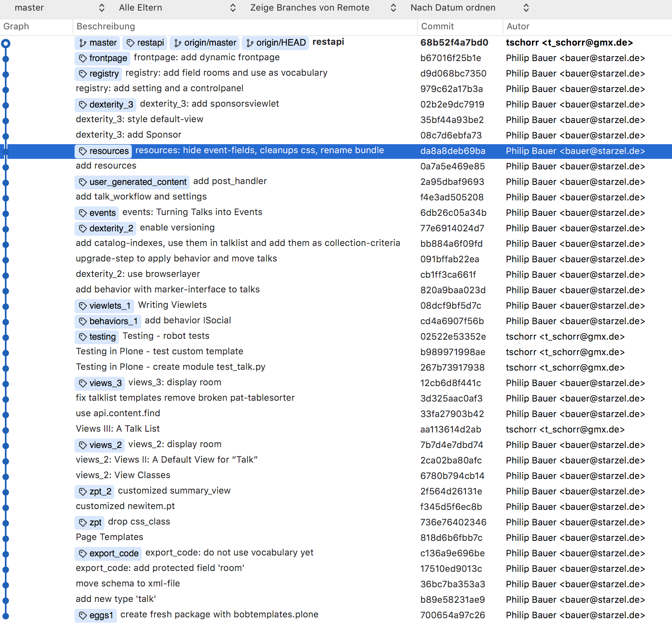Click the frontpage tag label
672x628 pixels.
pyautogui.click(x=103, y=58)
